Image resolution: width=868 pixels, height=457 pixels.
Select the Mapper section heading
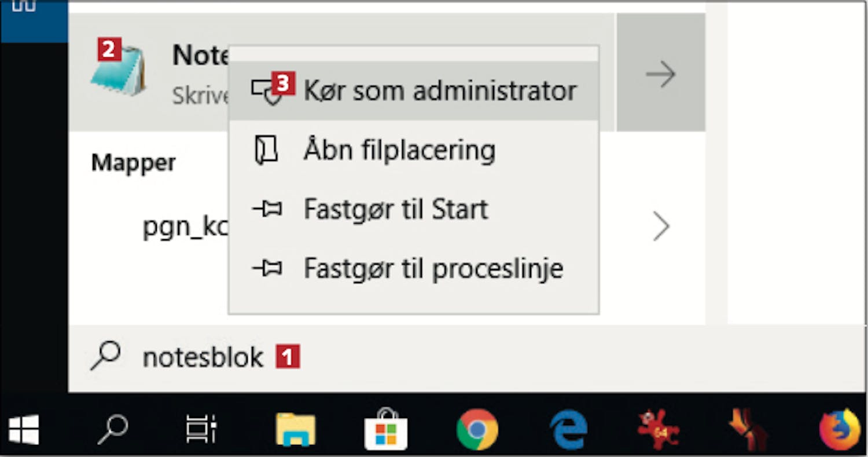(133, 163)
